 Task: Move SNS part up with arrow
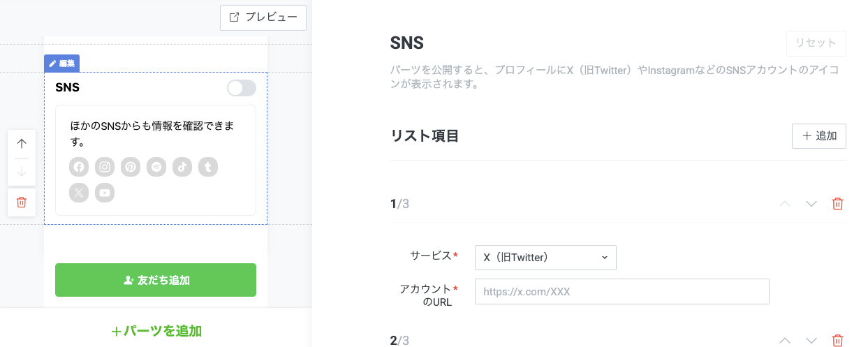[22, 144]
